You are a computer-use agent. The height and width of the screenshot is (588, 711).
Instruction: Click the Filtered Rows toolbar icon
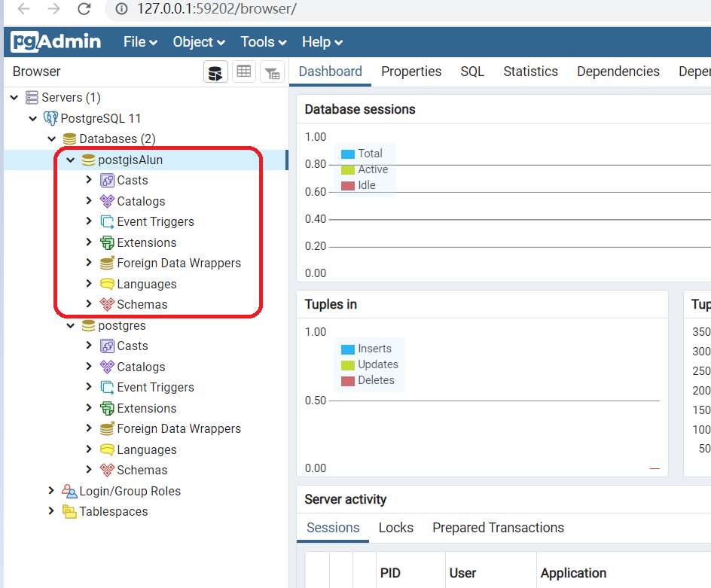(x=272, y=72)
